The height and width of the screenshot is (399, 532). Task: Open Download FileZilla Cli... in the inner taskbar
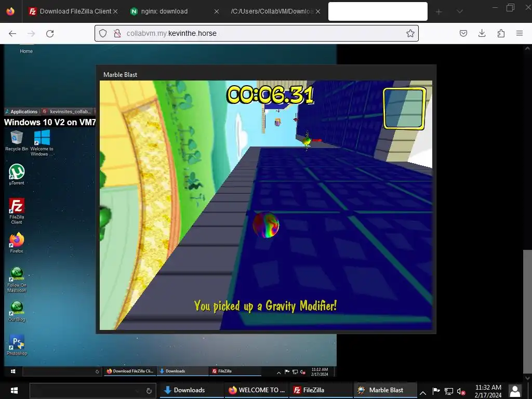coord(130,371)
